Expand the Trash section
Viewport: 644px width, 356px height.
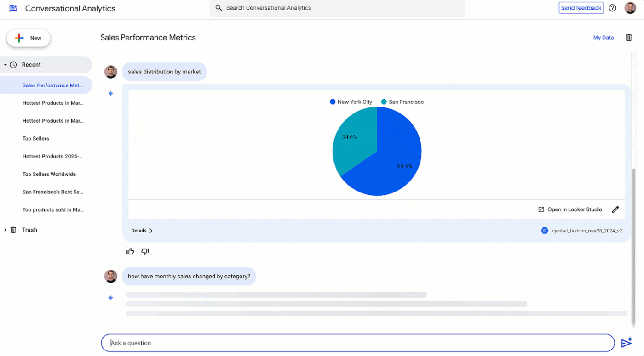click(5, 230)
